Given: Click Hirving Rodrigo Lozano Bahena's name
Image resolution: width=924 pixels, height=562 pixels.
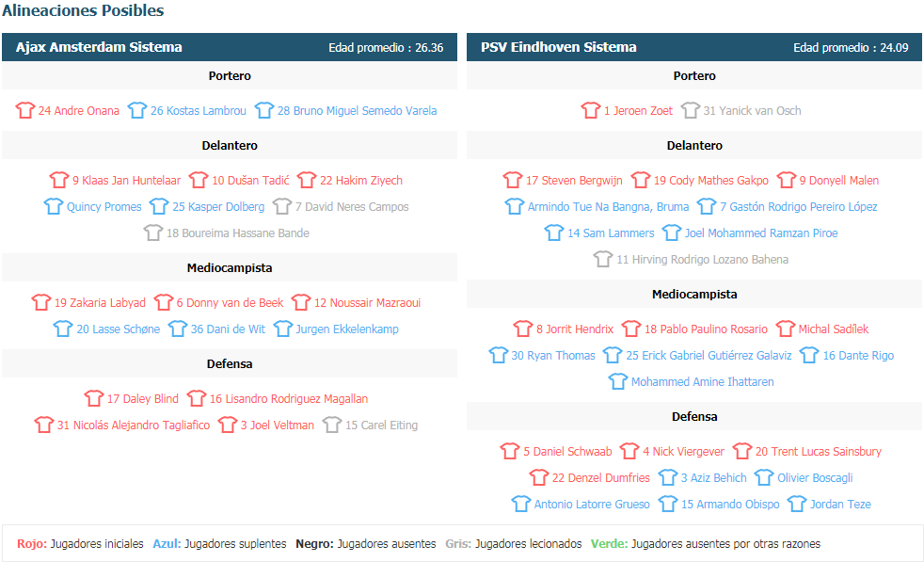Looking at the screenshot, I should tap(703, 260).
